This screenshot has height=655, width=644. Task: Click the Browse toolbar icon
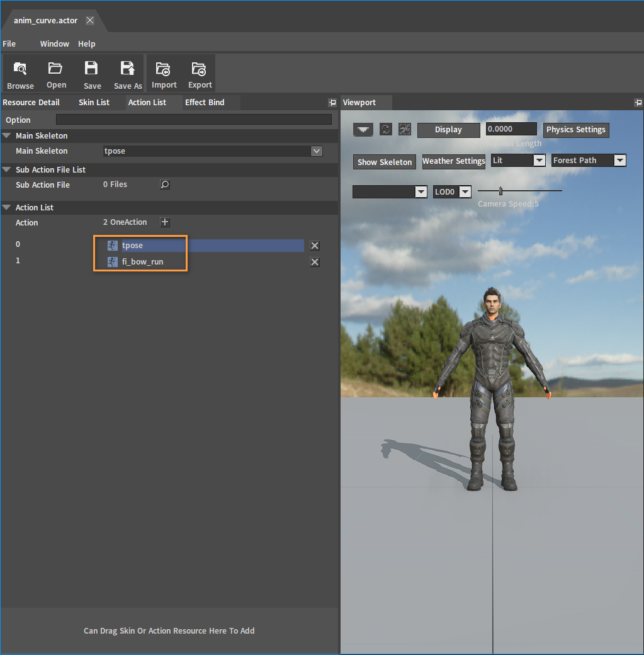[x=20, y=68]
